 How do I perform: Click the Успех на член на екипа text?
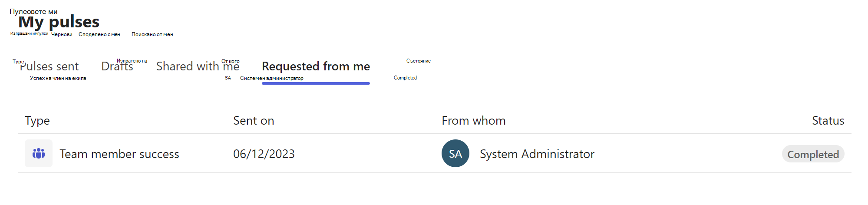point(58,78)
